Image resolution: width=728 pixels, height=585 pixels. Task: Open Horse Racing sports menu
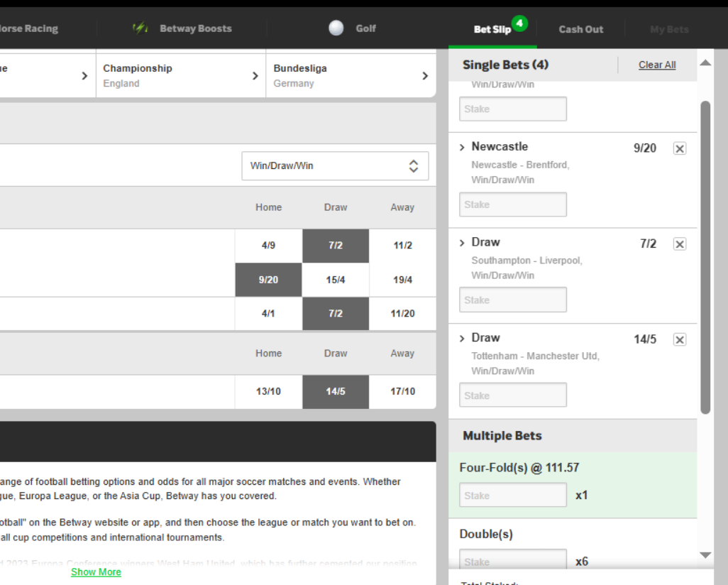[29, 28]
